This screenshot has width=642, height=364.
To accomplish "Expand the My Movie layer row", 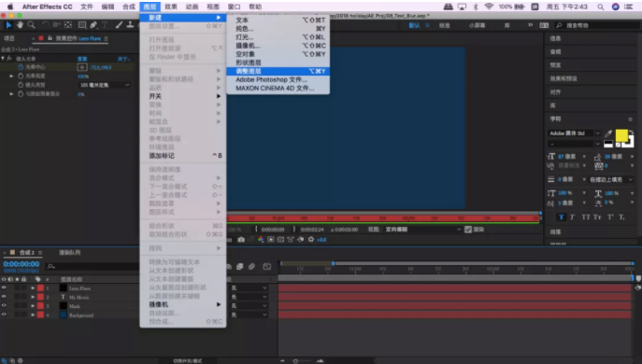I will tap(33, 297).
